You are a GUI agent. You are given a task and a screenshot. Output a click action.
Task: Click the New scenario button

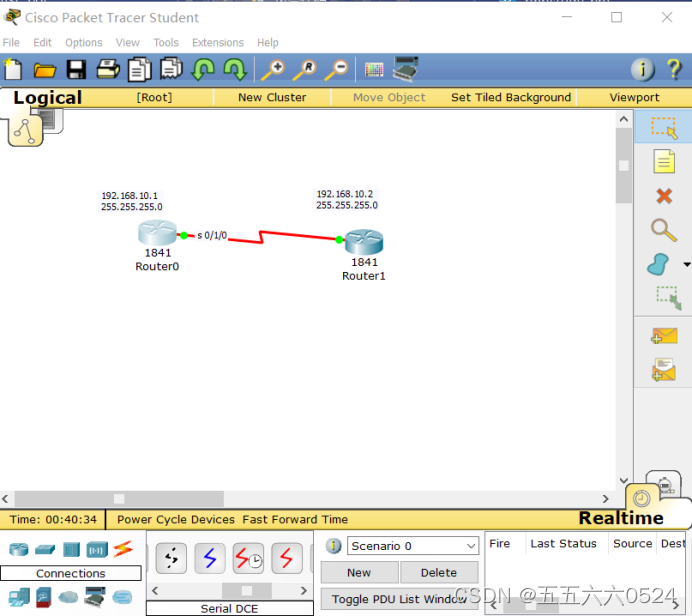tap(359, 572)
